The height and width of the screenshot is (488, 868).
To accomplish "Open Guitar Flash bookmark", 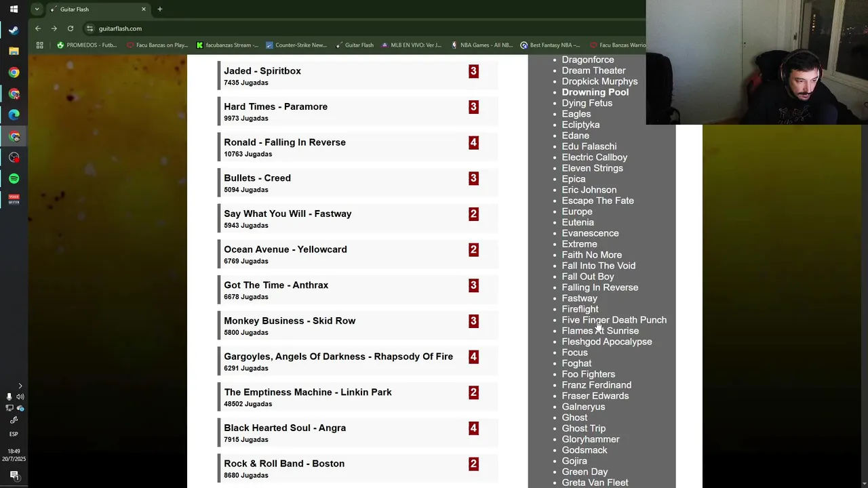I will 354,45.
